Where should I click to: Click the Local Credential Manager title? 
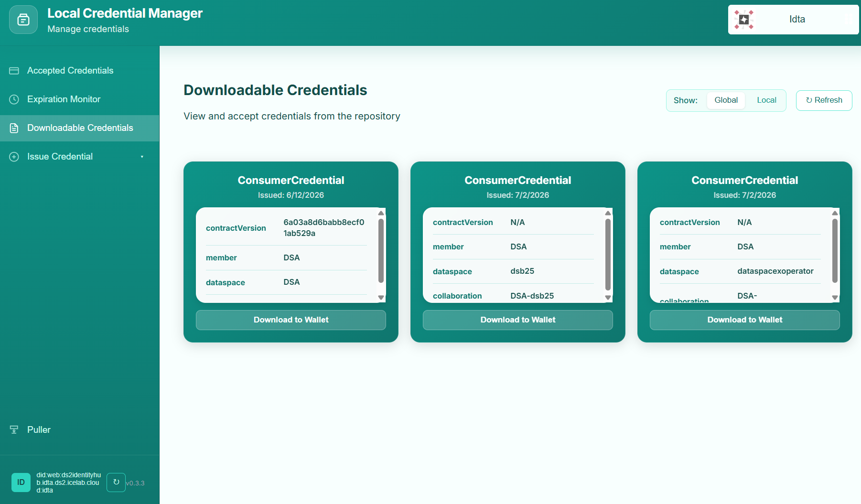(125, 13)
